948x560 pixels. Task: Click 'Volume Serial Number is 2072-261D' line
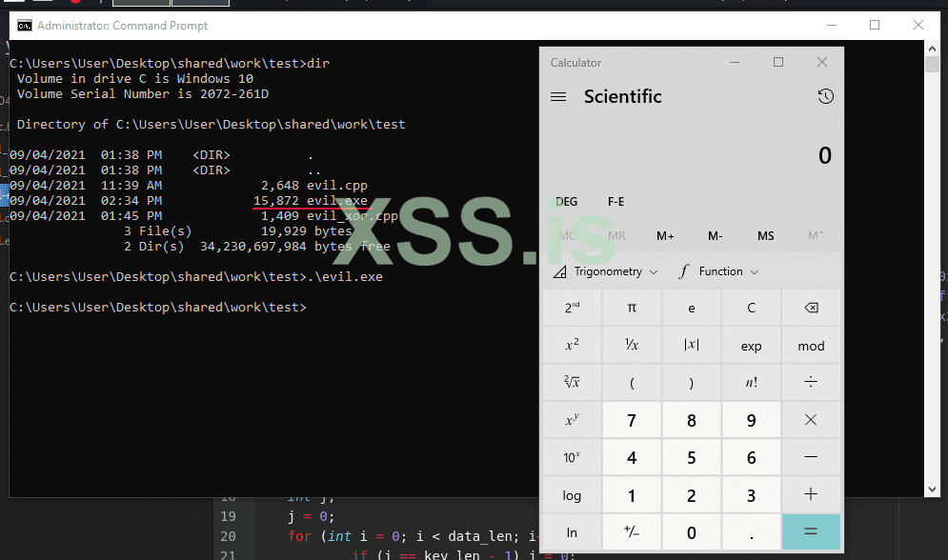click(143, 94)
